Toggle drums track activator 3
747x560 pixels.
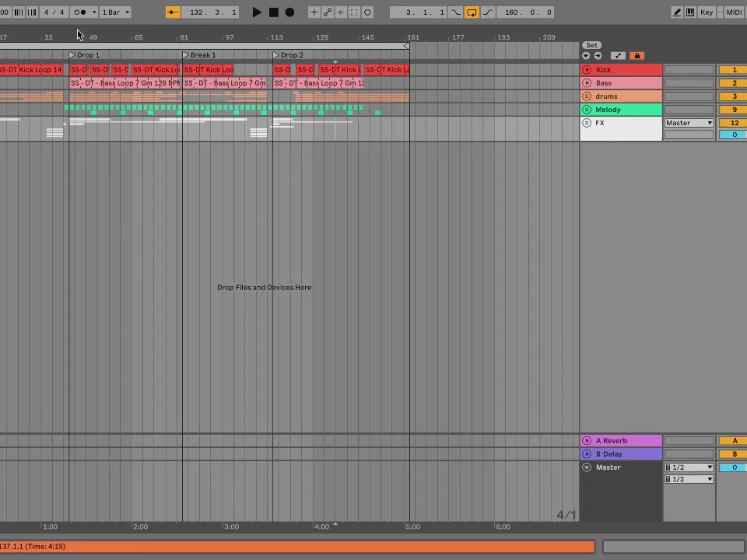tap(734, 96)
